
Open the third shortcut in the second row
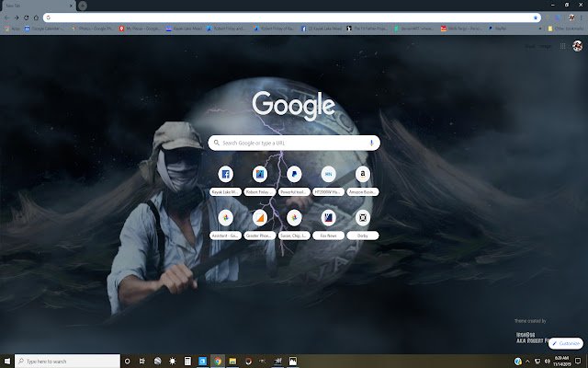294,224
